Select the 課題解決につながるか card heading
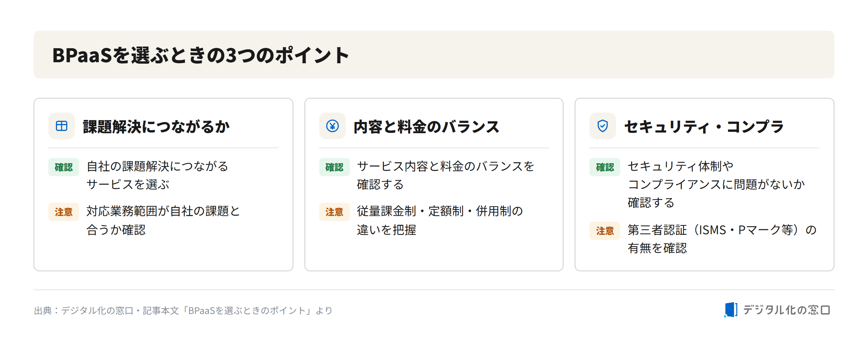This screenshot has width=868, height=351. tap(156, 127)
